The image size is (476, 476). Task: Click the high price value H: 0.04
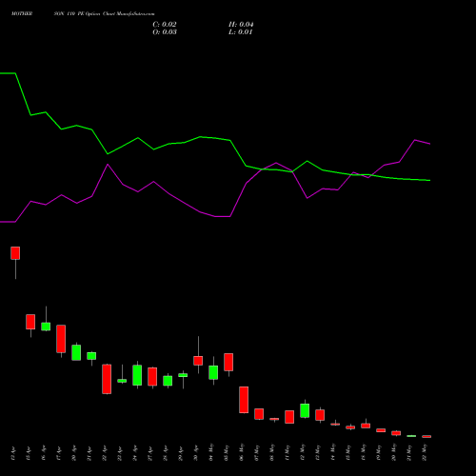pos(241,25)
